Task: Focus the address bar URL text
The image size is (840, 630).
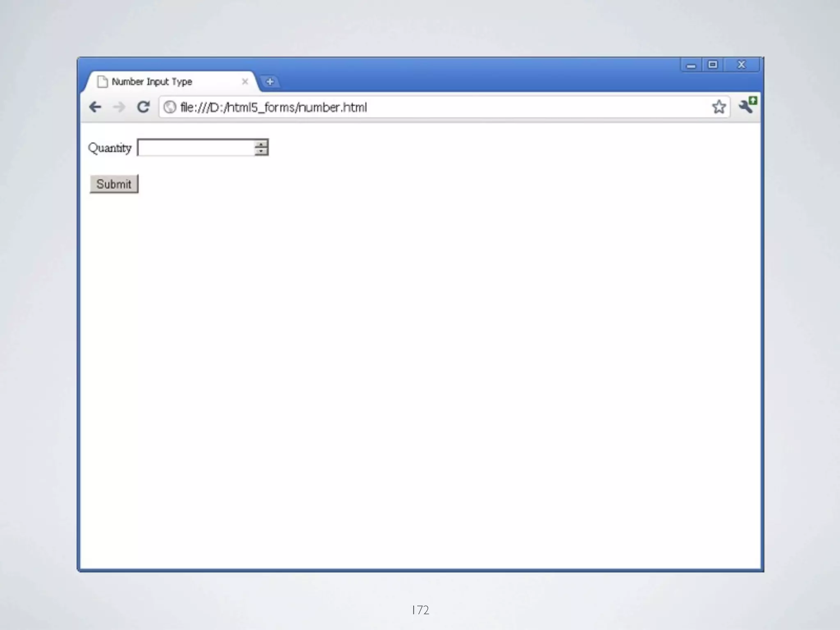Action: 274,107
